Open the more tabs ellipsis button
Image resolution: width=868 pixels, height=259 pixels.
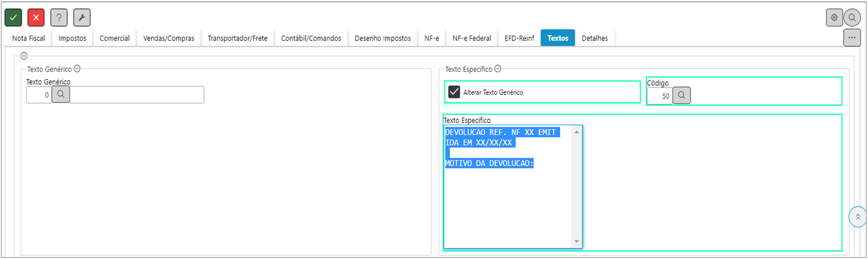point(852,38)
